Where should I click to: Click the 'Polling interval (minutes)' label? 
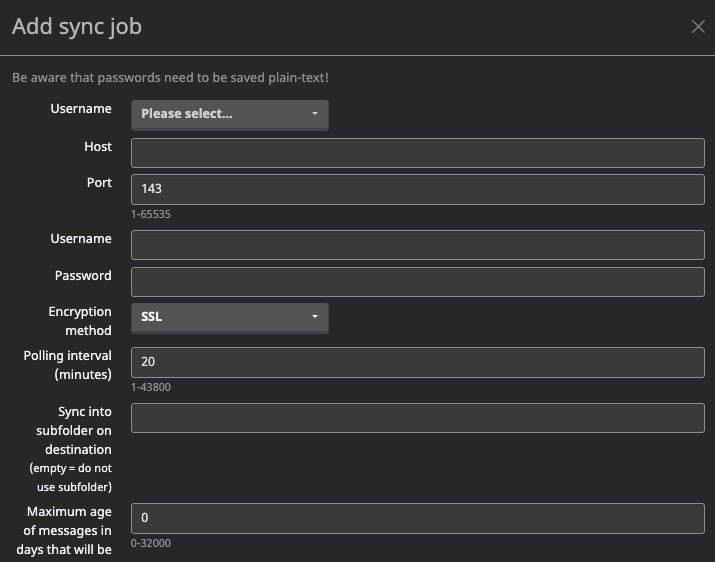(x=67, y=365)
